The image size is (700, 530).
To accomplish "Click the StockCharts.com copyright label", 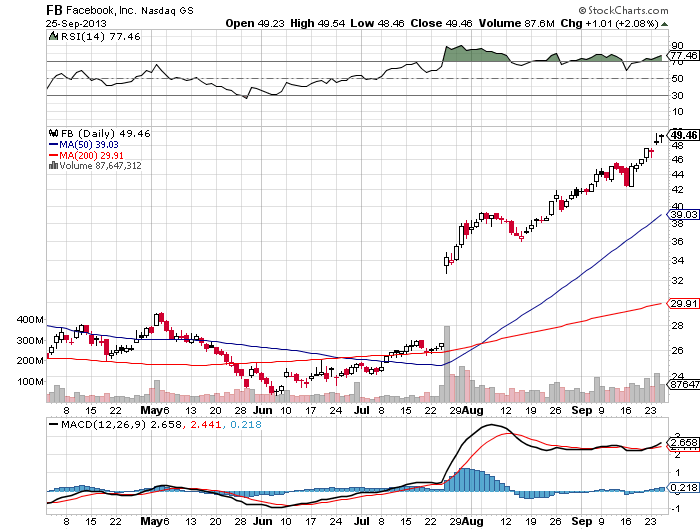I will tap(623, 10).
